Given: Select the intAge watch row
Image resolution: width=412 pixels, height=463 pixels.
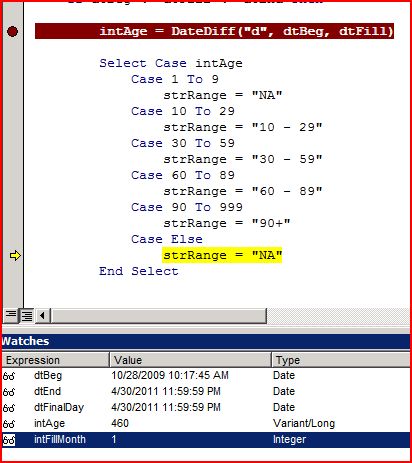Looking at the screenshot, I should click(206, 424).
